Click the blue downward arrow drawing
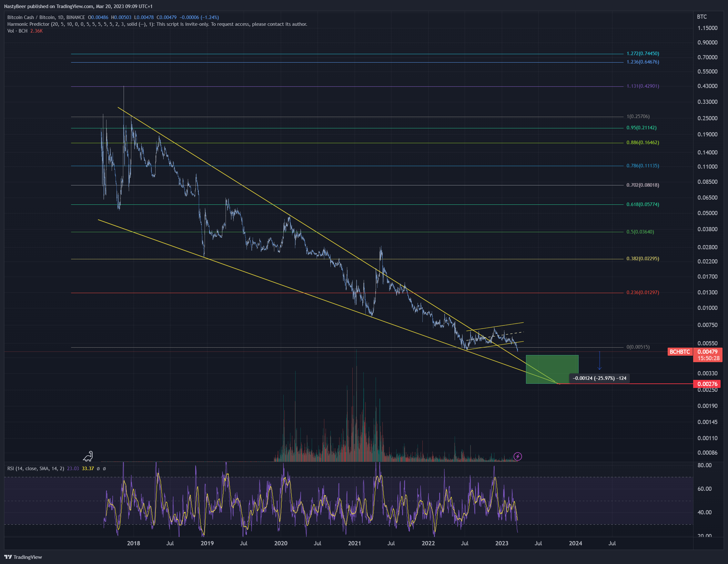This screenshot has width=728, height=564. pos(599,361)
